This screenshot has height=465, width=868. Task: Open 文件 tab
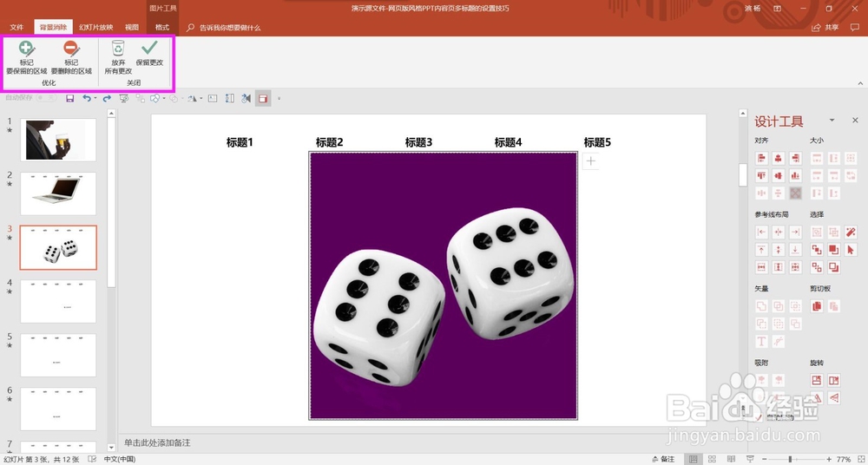click(16, 27)
